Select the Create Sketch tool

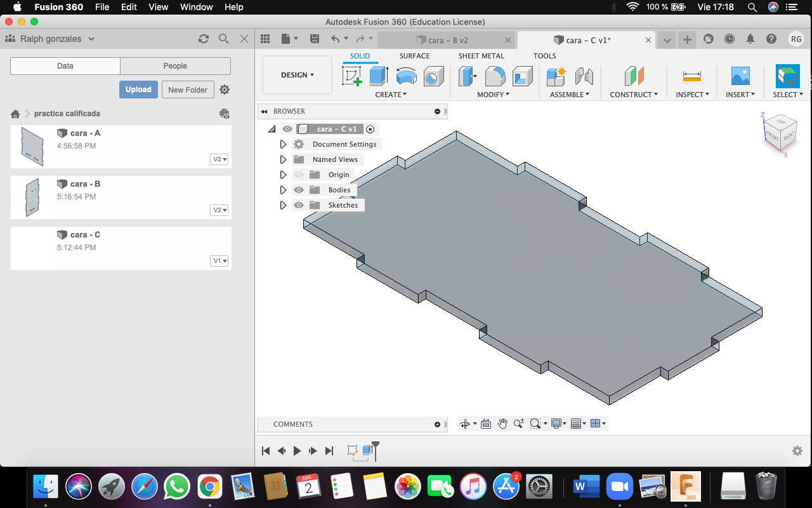tap(352, 76)
